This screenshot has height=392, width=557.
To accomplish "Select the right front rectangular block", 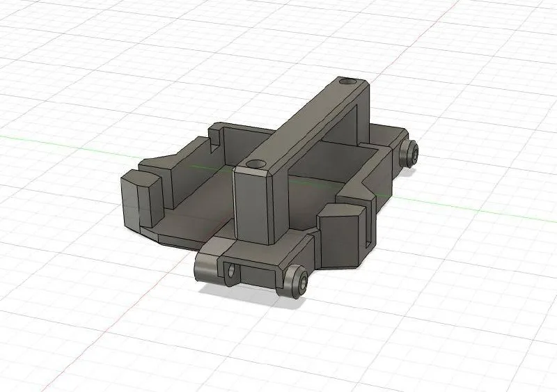I will pos(343,236).
